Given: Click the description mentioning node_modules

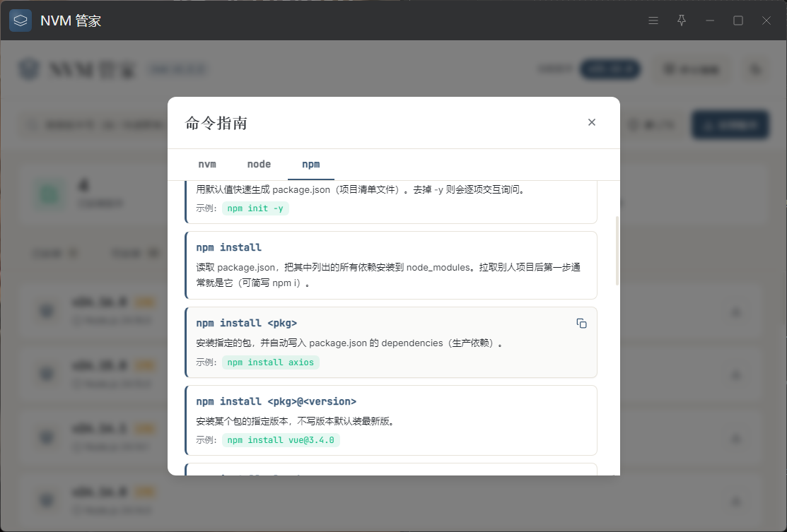Looking at the screenshot, I should tap(388, 275).
